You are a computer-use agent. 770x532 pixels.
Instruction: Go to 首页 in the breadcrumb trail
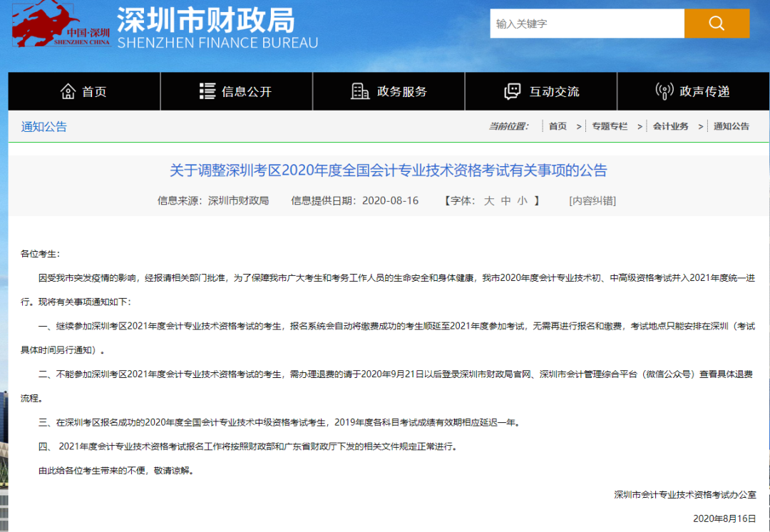(558, 126)
